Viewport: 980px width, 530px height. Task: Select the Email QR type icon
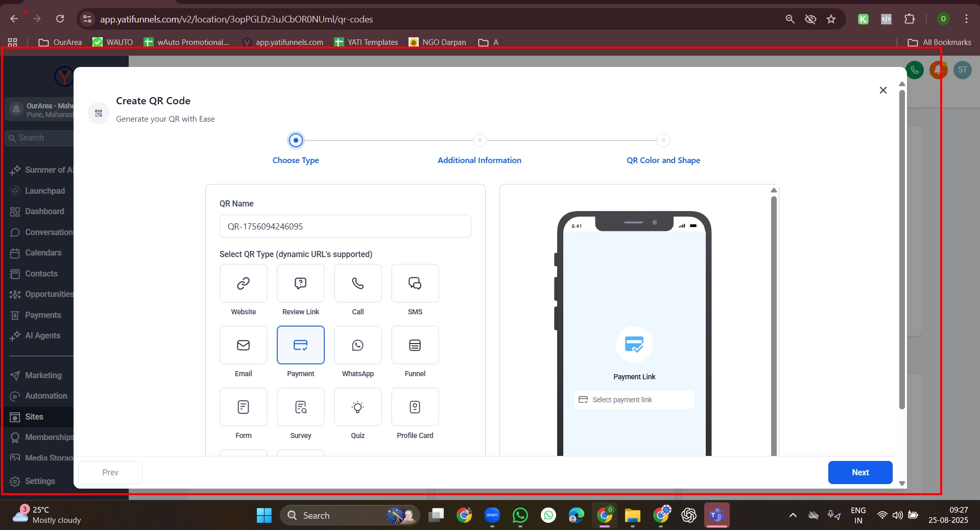click(x=243, y=345)
